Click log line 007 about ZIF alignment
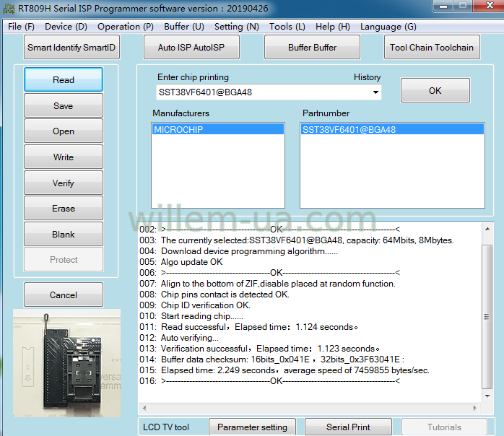Image resolution: width=504 pixels, height=436 pixels. 267,284
